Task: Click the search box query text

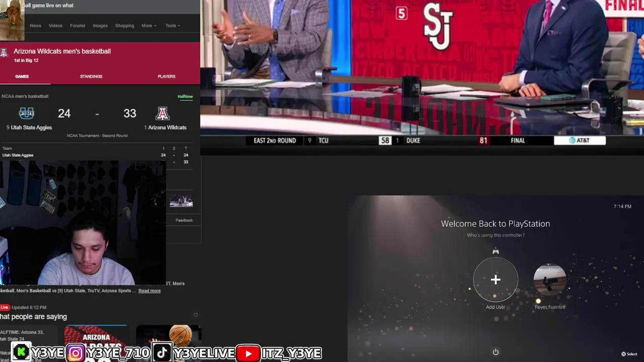Action: [49, 6]
